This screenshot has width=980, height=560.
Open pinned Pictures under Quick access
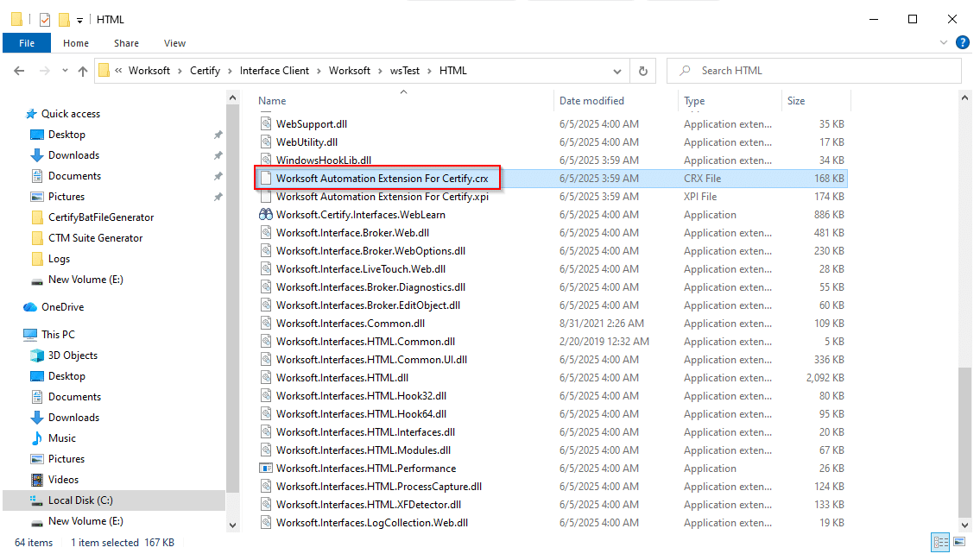[x=66, y=196]
